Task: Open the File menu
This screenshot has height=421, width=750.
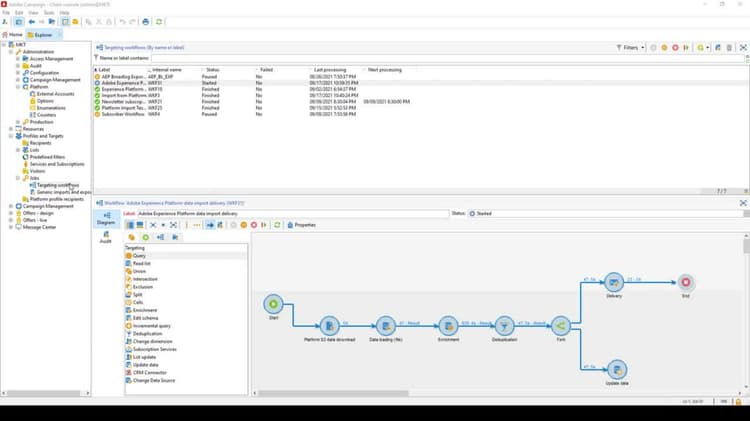Action: coord(6,12)
